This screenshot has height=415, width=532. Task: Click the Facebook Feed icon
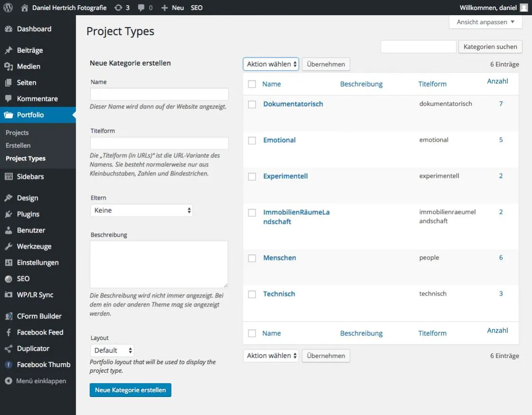click(x=9, y=332)
